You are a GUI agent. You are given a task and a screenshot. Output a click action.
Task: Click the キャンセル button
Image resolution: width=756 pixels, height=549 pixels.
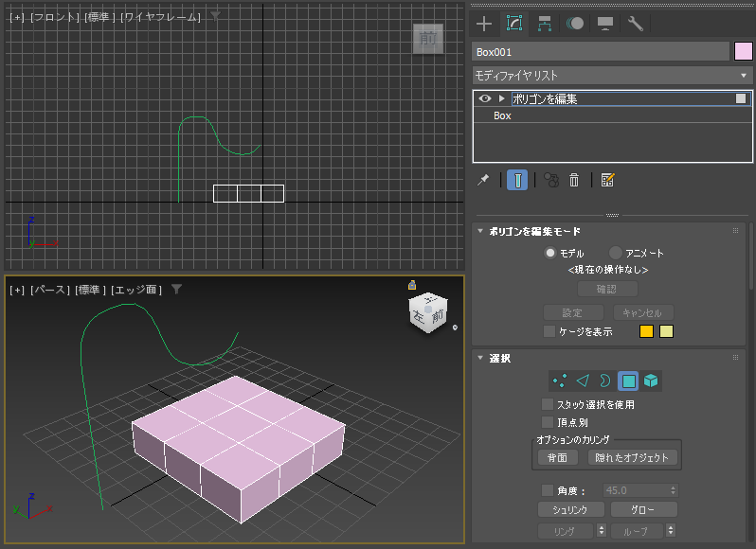[643, 313]
